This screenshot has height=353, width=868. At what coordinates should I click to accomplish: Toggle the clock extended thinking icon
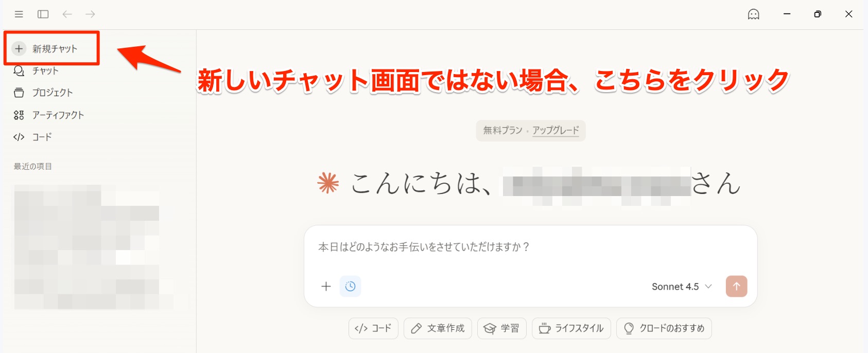(x=350, y=287)
